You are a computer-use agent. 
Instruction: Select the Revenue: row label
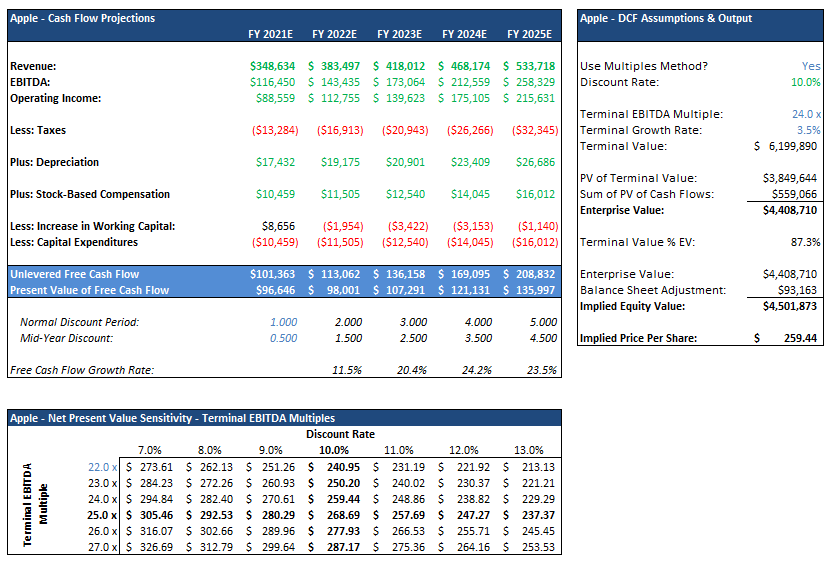[33, 66]
